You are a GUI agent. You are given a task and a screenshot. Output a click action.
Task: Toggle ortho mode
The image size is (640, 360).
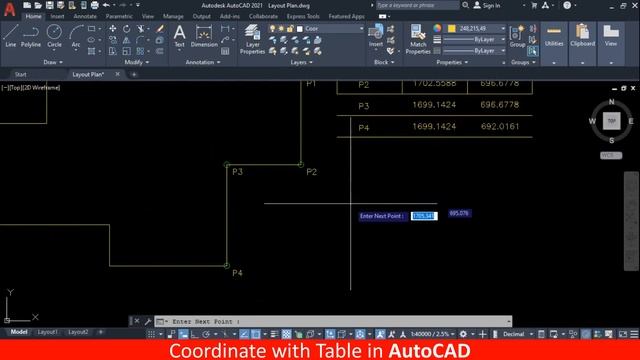[x=195, y=334]
